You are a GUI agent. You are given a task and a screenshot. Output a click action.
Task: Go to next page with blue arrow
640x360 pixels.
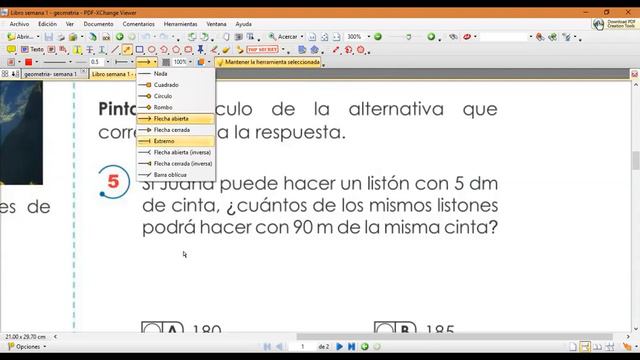(339, 347)
